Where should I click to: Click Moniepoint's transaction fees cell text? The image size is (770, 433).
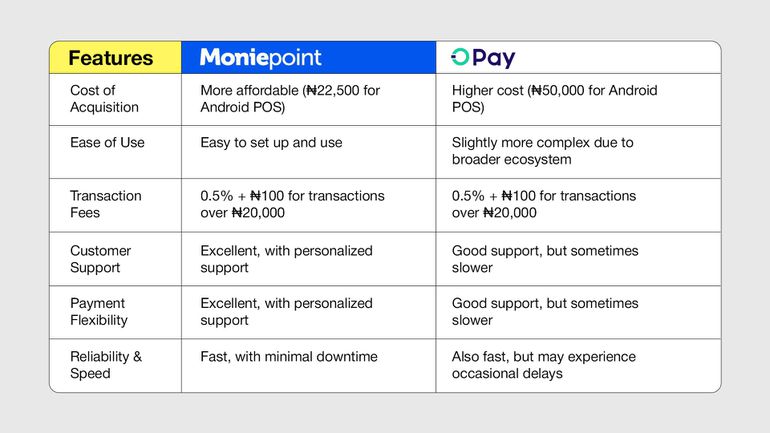click(292, 204)
